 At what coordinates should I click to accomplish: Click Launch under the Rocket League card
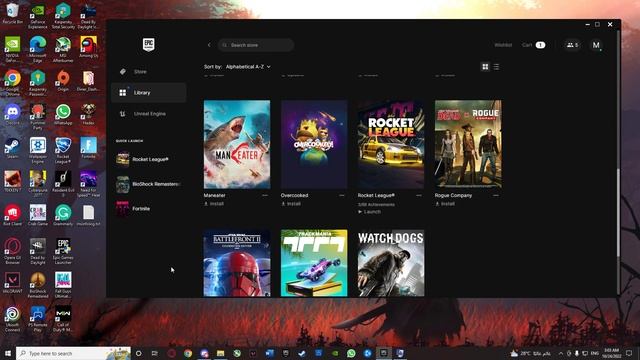369,212
